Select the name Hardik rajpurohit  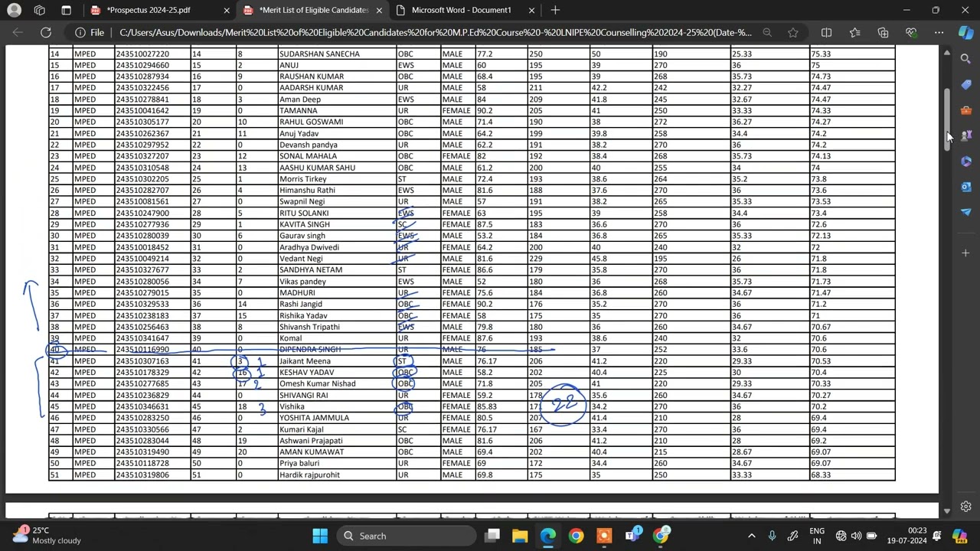point(309,475)
